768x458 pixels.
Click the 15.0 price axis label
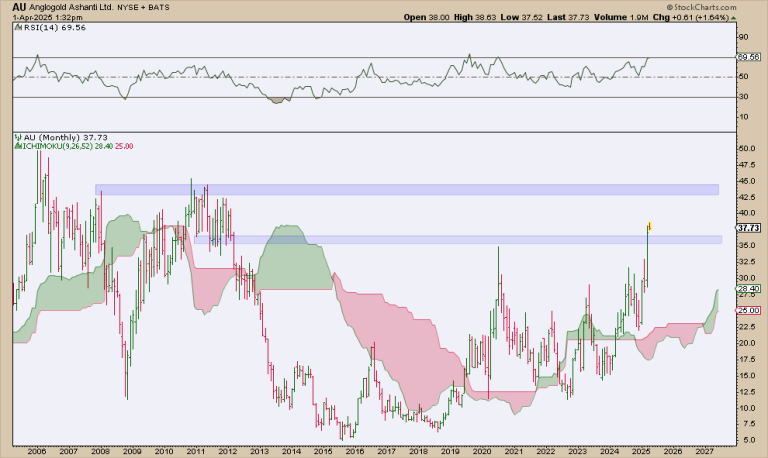coord(745,376)
